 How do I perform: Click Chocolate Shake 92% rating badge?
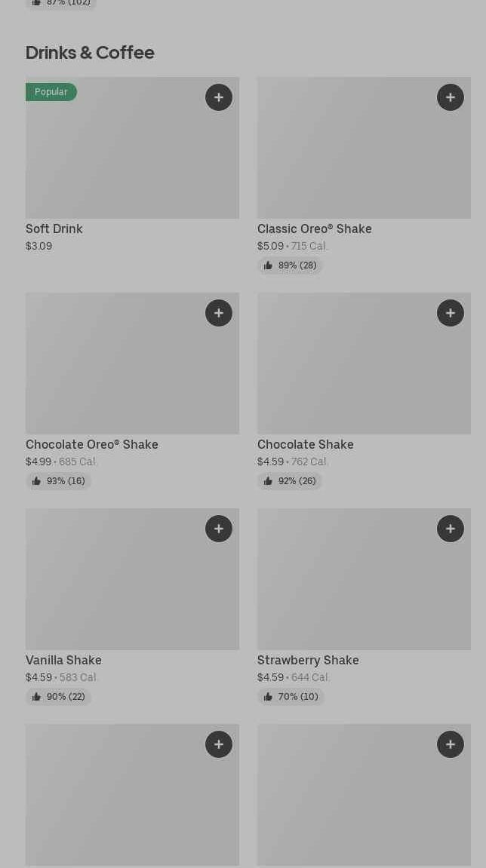[x=290, y=481]
